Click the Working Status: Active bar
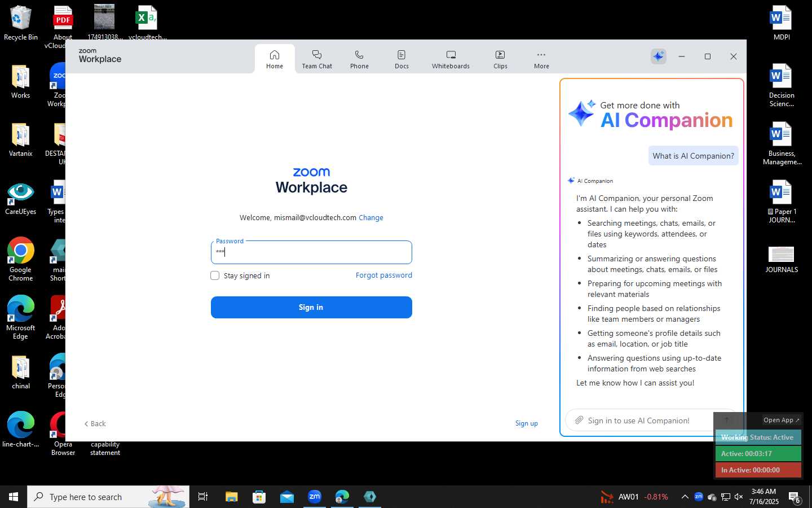Viewport: 812px width, 508px height. click(758, 437)
